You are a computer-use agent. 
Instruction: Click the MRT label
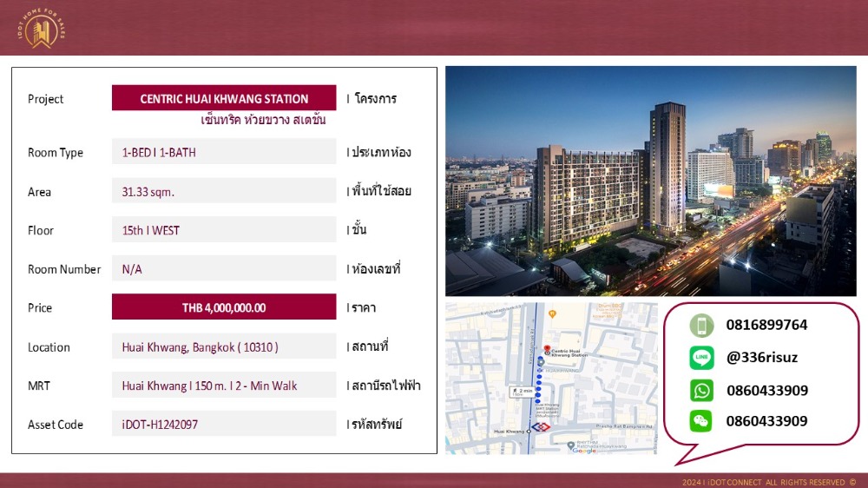[x=39, y=386]
